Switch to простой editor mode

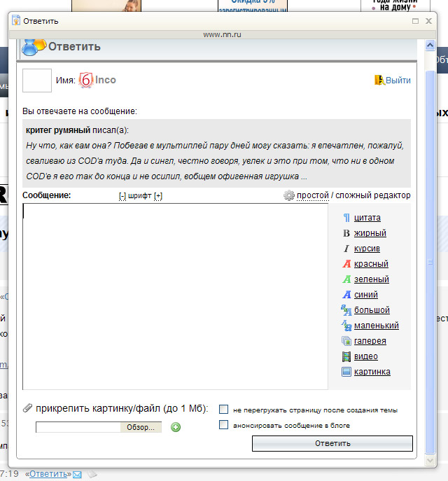313,195
